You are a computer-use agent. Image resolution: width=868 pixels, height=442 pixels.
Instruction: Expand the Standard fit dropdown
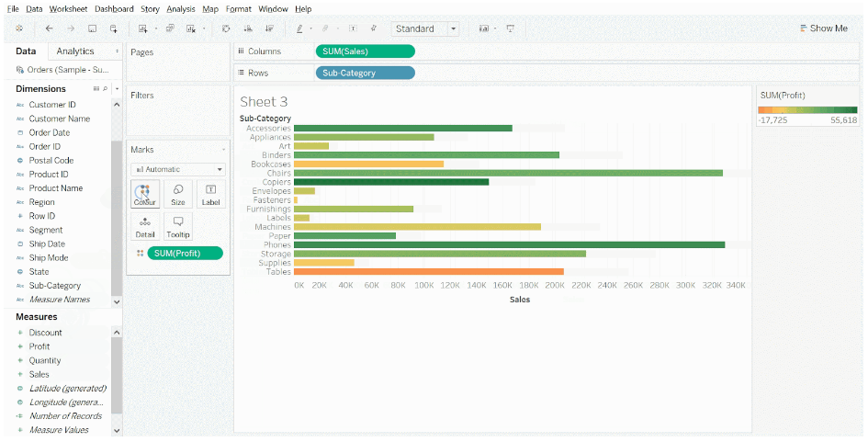[x=453, y=28]
